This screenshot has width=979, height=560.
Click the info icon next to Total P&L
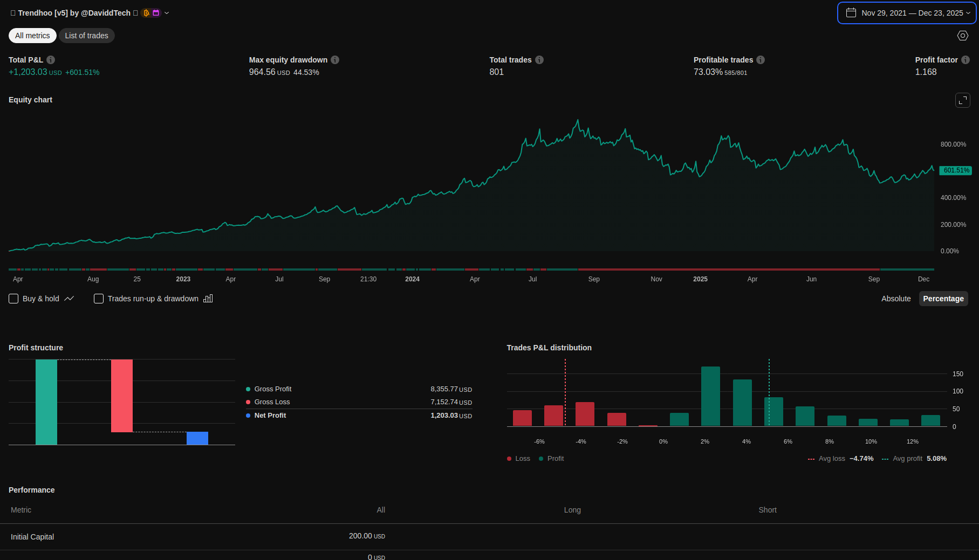51,60
